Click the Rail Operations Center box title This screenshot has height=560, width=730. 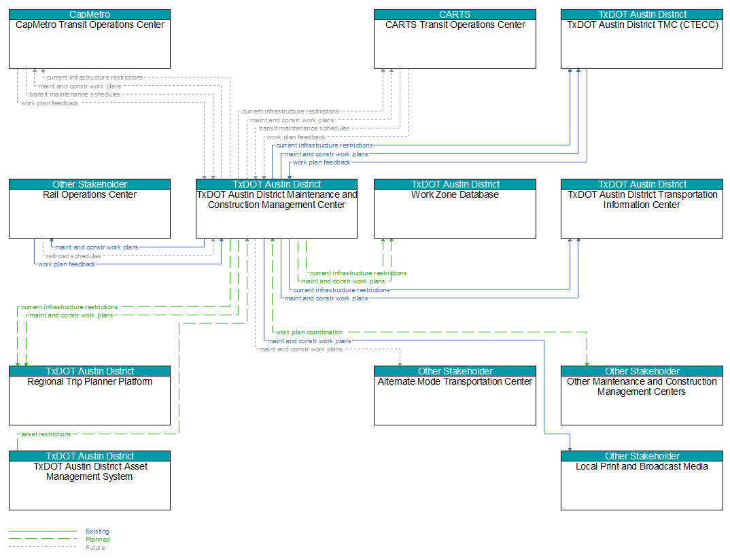click(90, 194)
